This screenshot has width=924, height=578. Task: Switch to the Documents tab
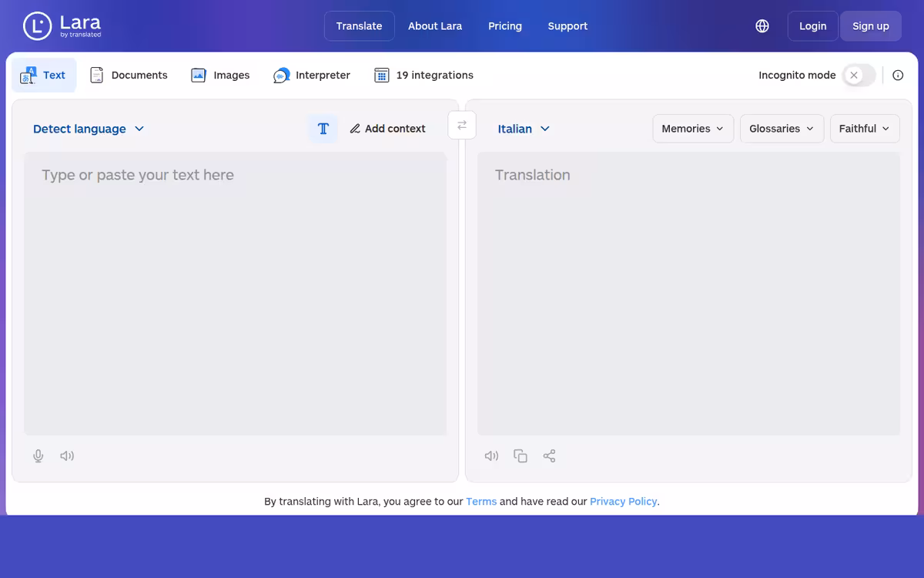coord(129,76)
